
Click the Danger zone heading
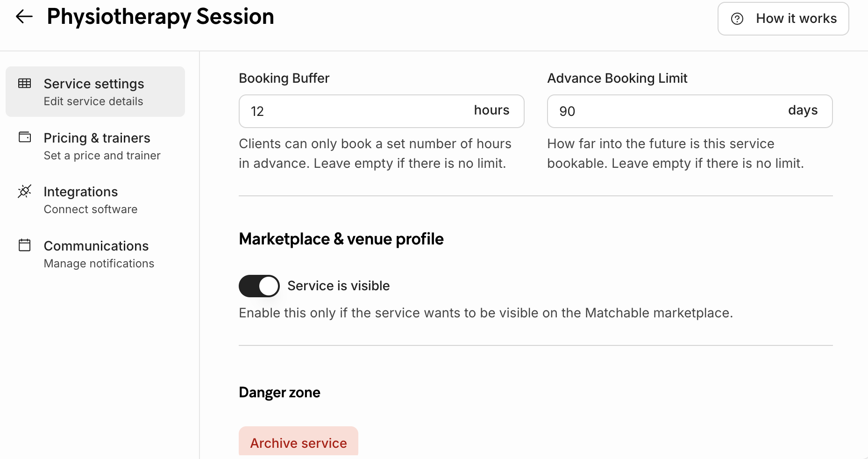(x=279, y=393)
